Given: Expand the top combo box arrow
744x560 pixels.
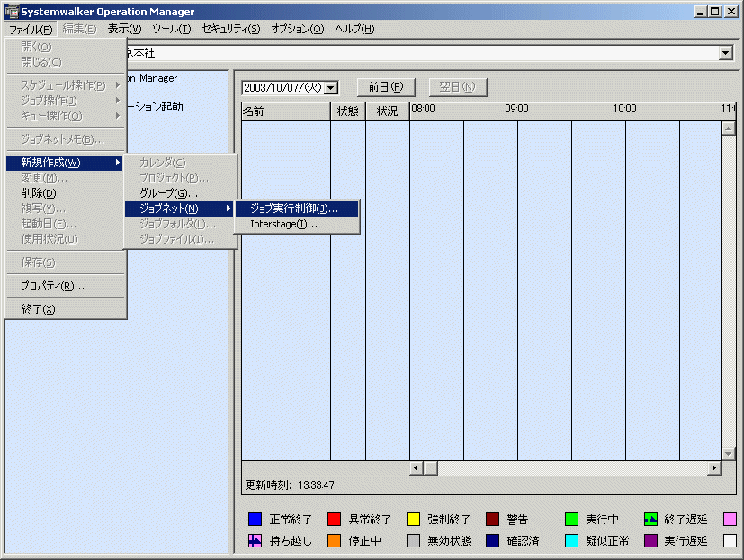Looking at the screenshot, I should pos(725,53).
